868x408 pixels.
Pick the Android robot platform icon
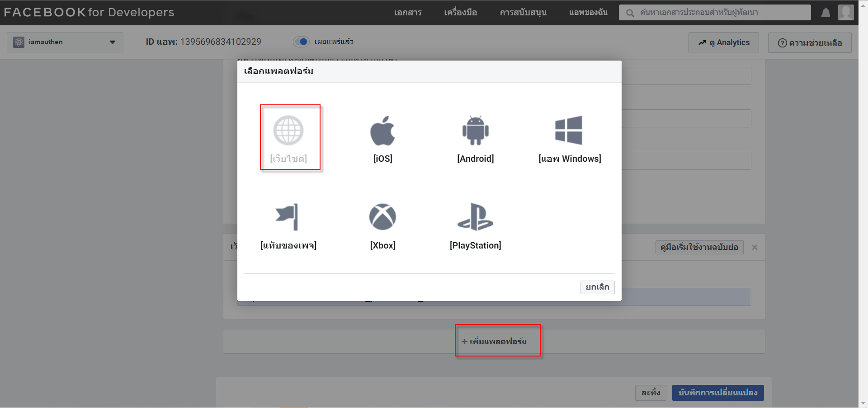[x=475, y=131]
